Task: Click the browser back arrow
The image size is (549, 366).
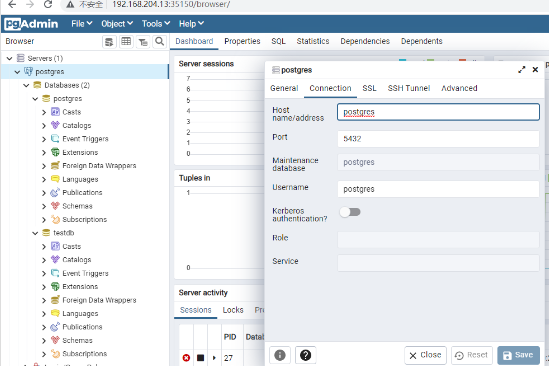Action: 12,4
